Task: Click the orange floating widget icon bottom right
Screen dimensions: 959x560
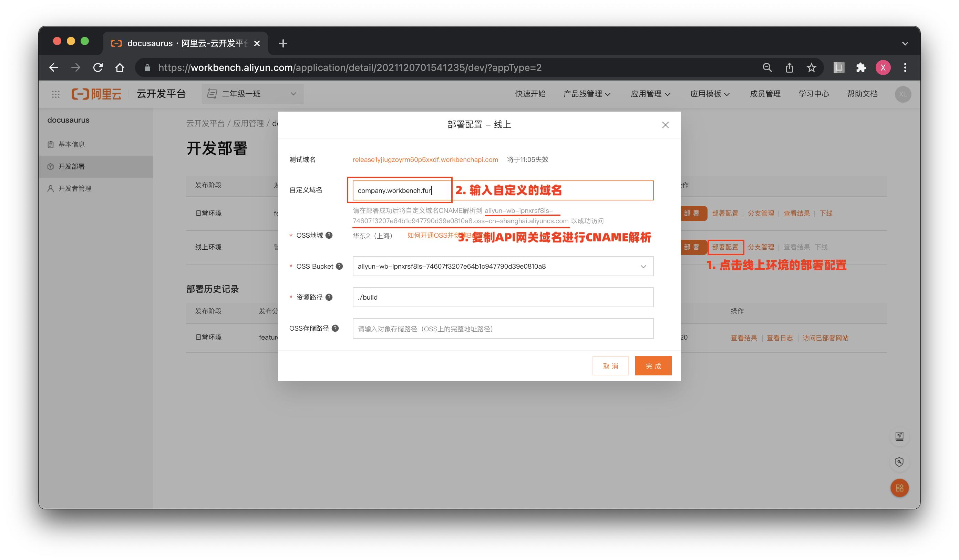Action: (900, 488)
